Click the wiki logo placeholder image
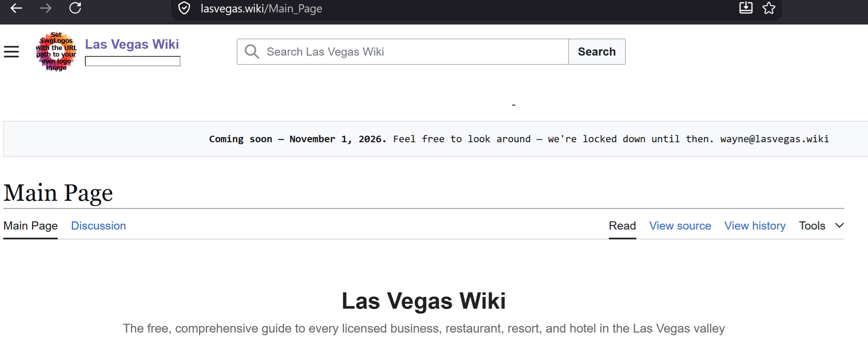Viewport: 868px width, 361px height. pos(56,52)
